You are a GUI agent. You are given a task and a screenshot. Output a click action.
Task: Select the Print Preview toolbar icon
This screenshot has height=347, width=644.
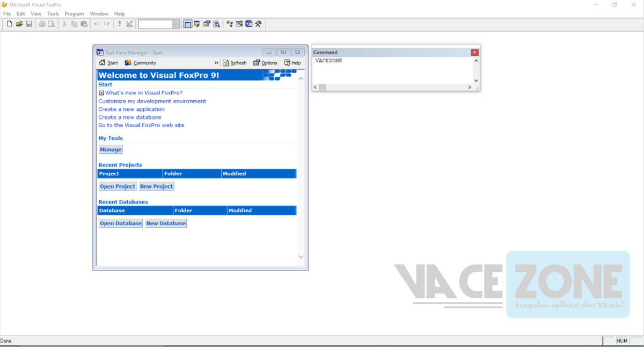point(52,24)
